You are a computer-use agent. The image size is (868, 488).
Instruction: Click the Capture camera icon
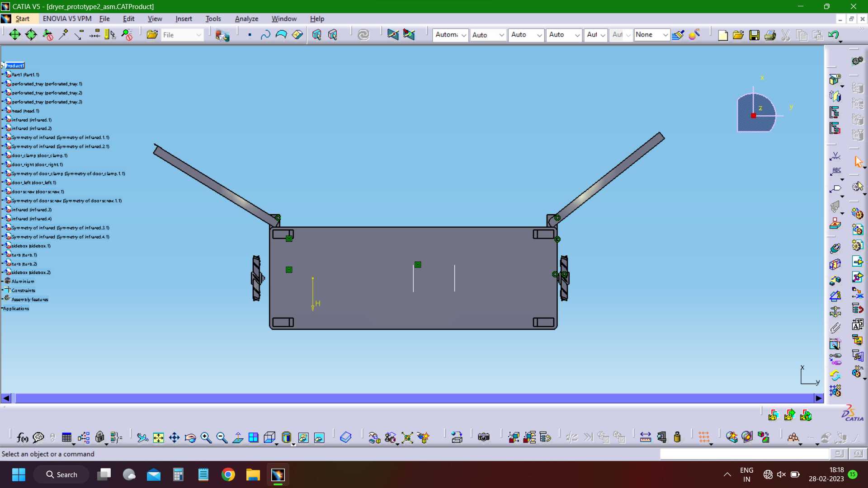(484, 437)
